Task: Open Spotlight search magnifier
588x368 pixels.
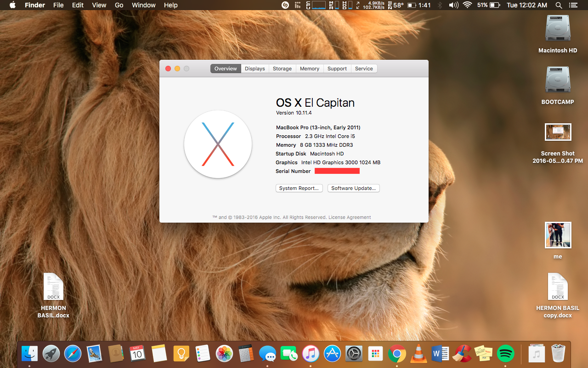Action: (x=559, y=5)
